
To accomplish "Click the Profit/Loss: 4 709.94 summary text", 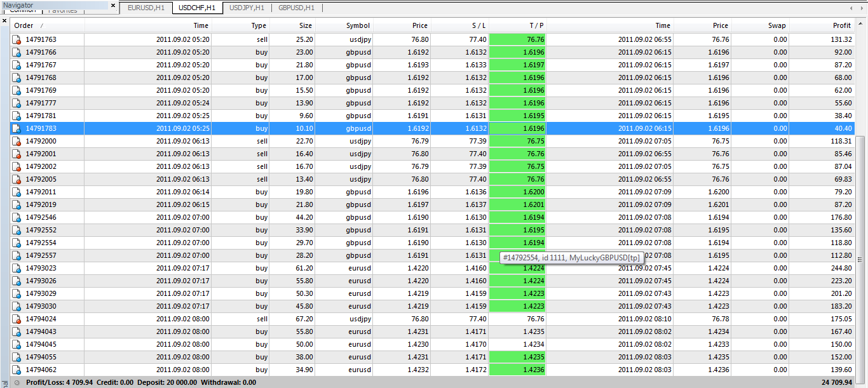I will click(60, 383).
